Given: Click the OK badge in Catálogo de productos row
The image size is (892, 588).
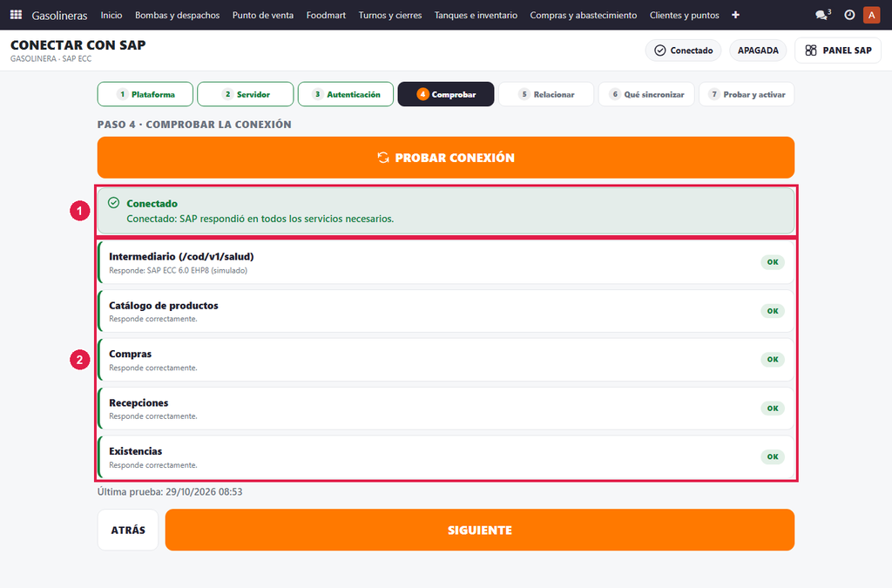Looking at the screenshot, I should (x=773, y=311).
